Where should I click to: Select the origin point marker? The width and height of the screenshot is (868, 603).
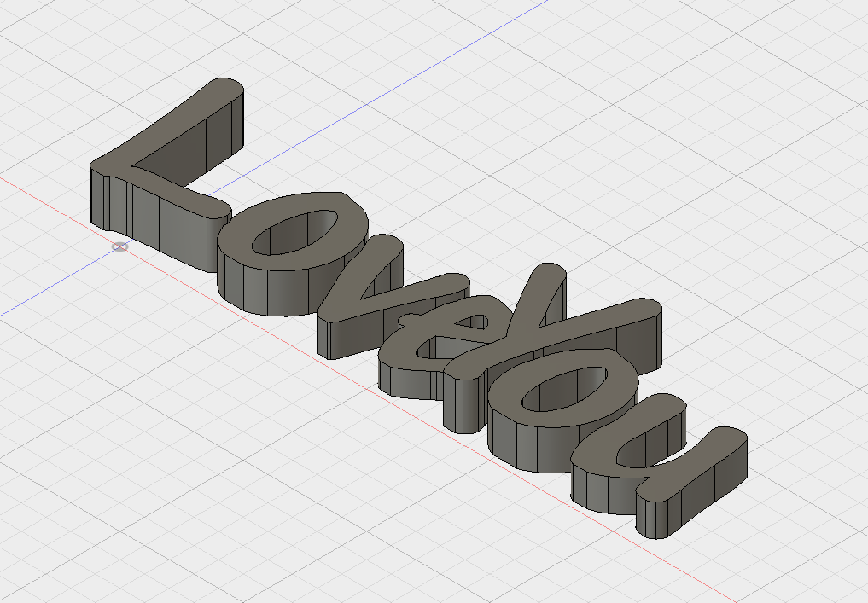tap(120, 246)
